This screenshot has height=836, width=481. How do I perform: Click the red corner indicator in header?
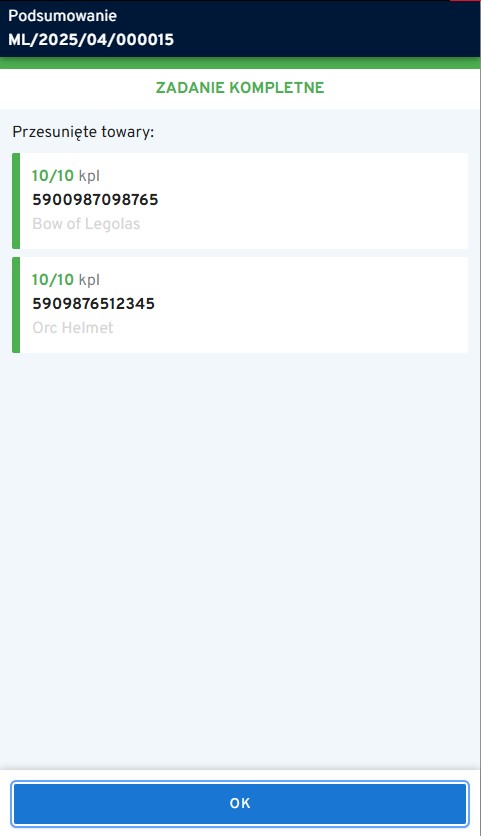click(465, 1)
